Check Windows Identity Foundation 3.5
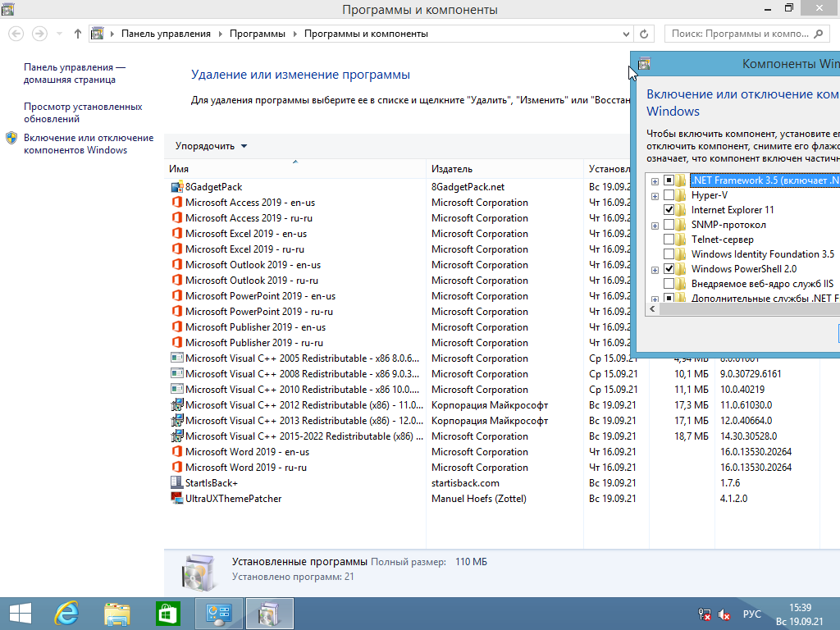This screenshot has width=840, height=630. 669,254
